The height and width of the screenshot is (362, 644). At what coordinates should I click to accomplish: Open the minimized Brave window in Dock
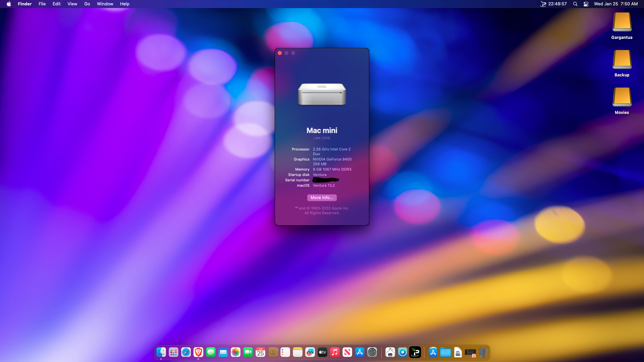[x=470, y=353]
